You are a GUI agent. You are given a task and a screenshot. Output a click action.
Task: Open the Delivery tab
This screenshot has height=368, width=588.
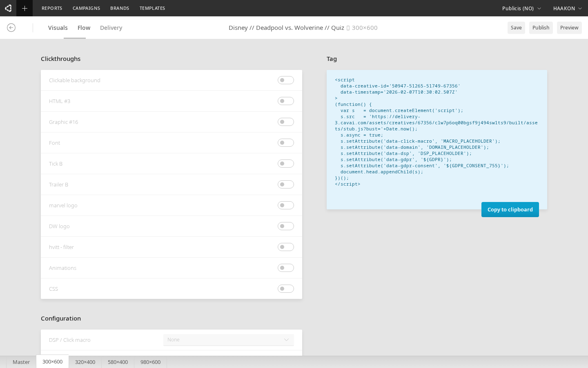[111, 28]
